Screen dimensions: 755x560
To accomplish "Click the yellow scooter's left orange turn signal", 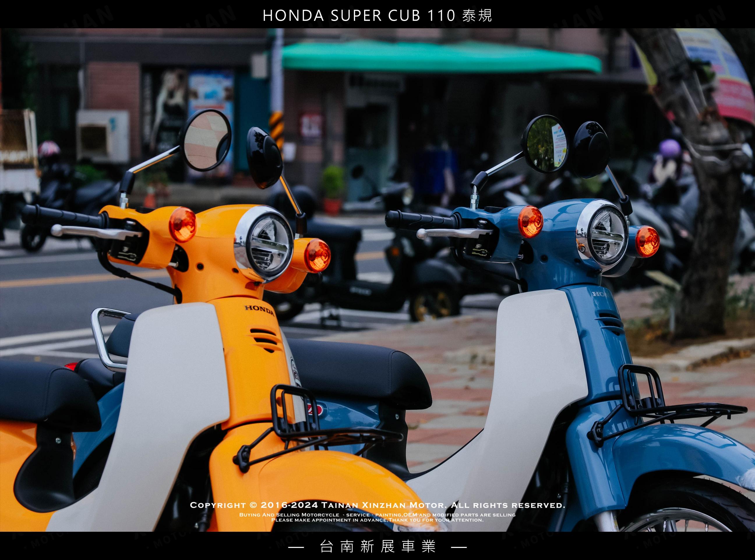I will click(x=183, y=224).
